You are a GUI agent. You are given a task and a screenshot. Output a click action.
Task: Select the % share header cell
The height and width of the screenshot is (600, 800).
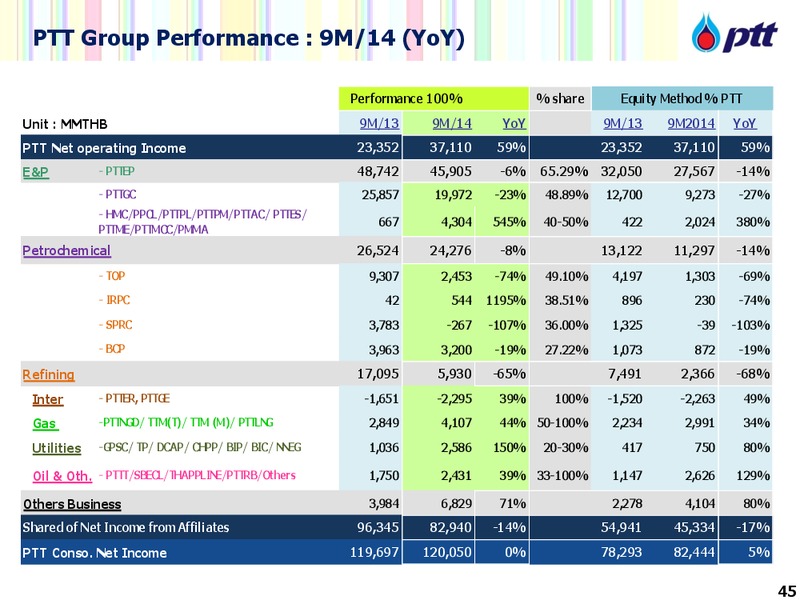coord(560,98)
